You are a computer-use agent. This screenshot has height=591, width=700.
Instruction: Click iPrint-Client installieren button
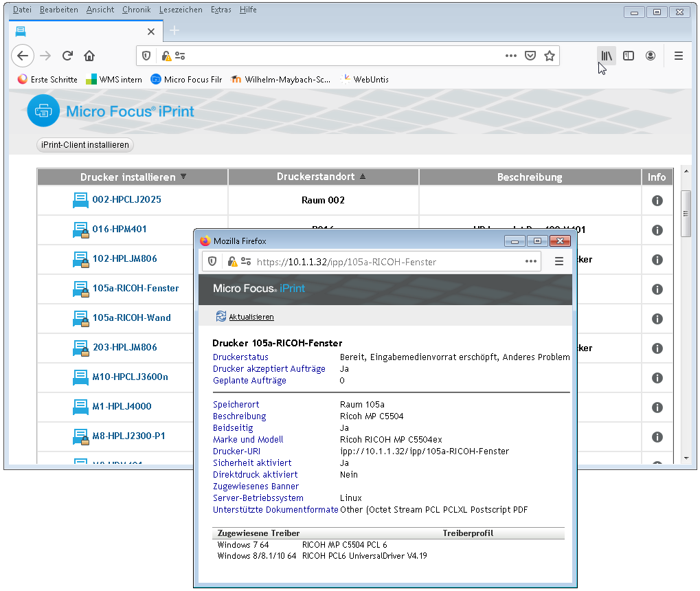click(84, 145)
